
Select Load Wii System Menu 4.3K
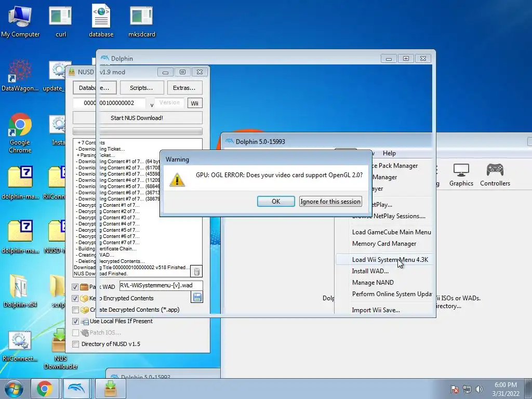390,260
